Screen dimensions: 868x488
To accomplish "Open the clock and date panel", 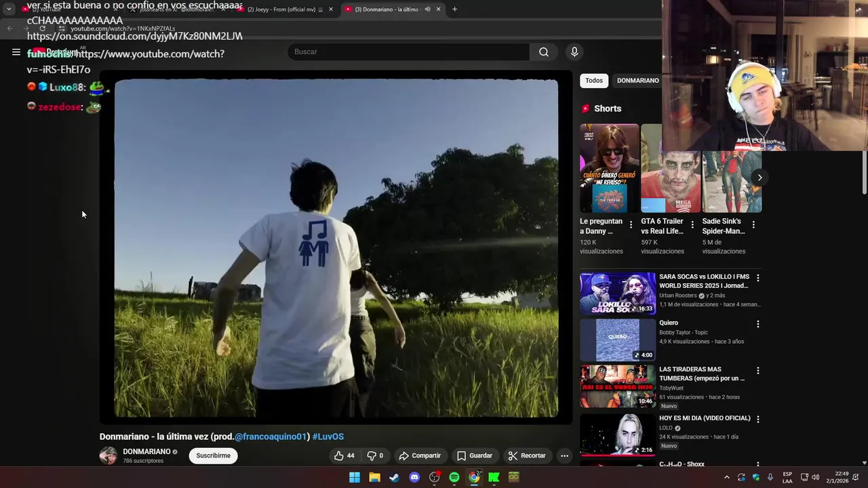I will click(x=837, y=477).
